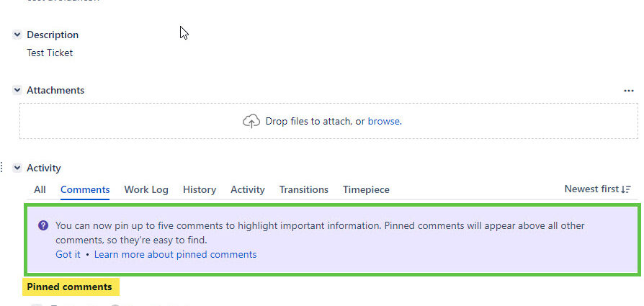This screenshot has height=306, width=644.
Task: Toggle Newest first sort order
Action: coord(598,189)
